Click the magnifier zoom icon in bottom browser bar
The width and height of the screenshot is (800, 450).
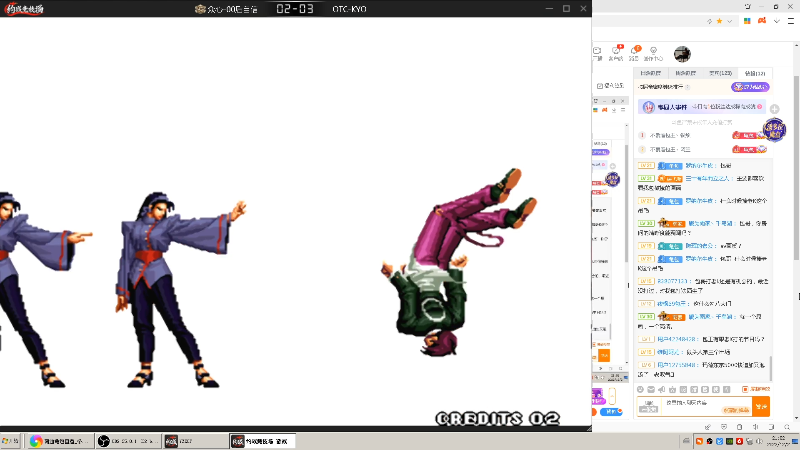click(787, 427)
